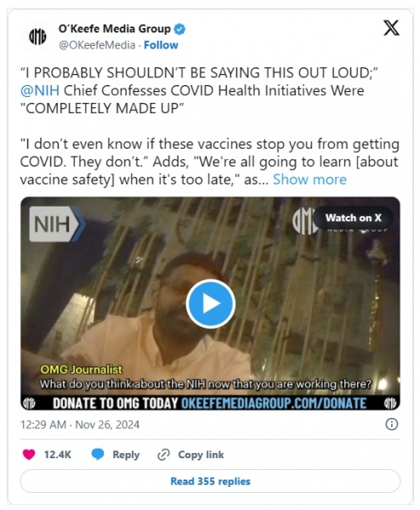The image size is (420, 510).
Task: Click the reply speech bubble icon
Action: point(98,455)
